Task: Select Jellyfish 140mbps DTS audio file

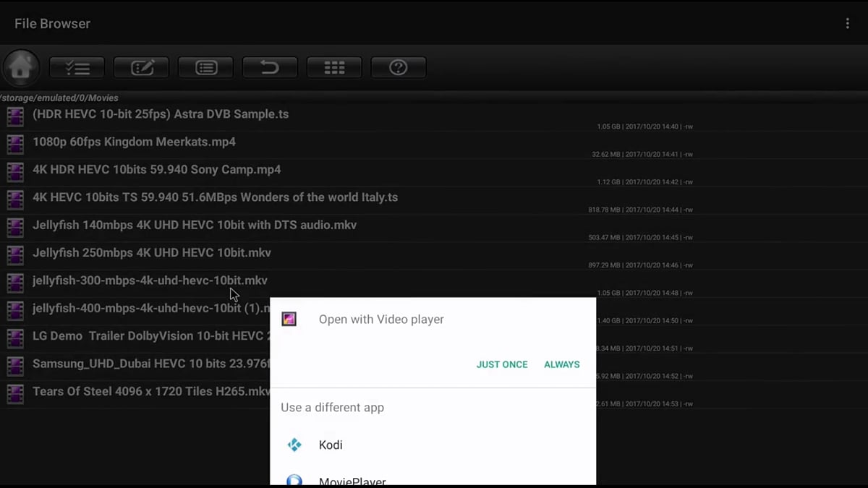Action: tap(194, 226)
